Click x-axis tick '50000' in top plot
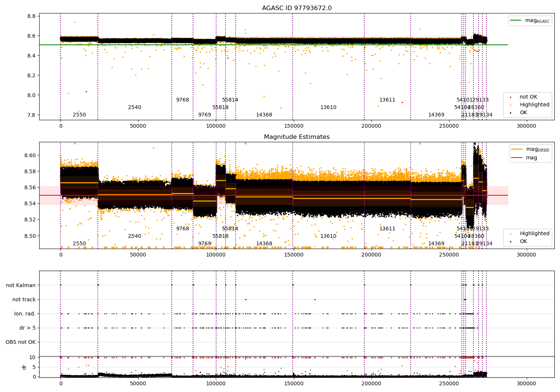This screenshot has height=392, width=560. (138, 126)
